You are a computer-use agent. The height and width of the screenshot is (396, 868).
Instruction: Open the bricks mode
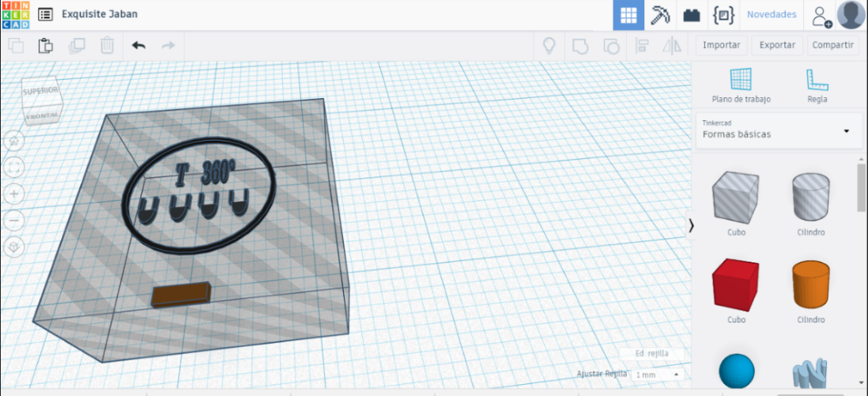coord(692,15)
